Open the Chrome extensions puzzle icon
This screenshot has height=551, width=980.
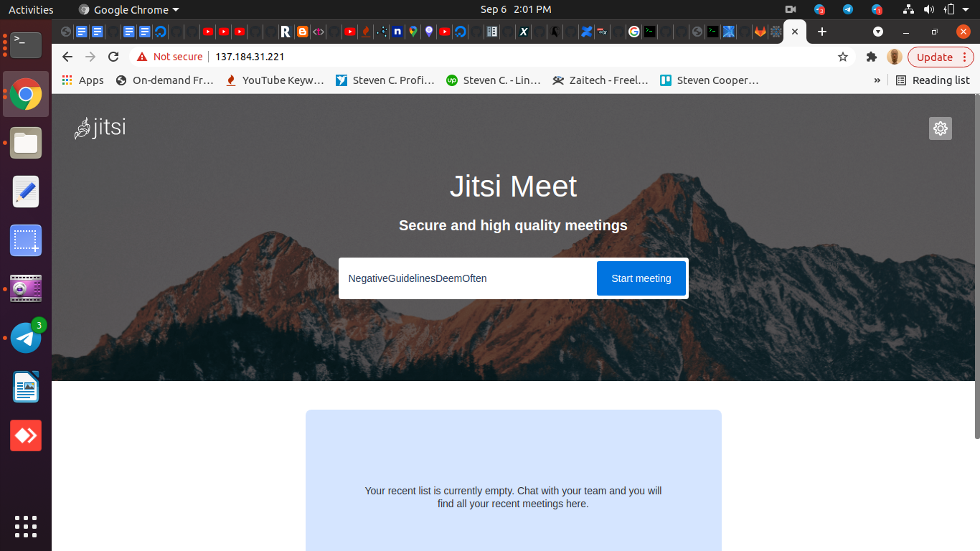tap(871, 57)
